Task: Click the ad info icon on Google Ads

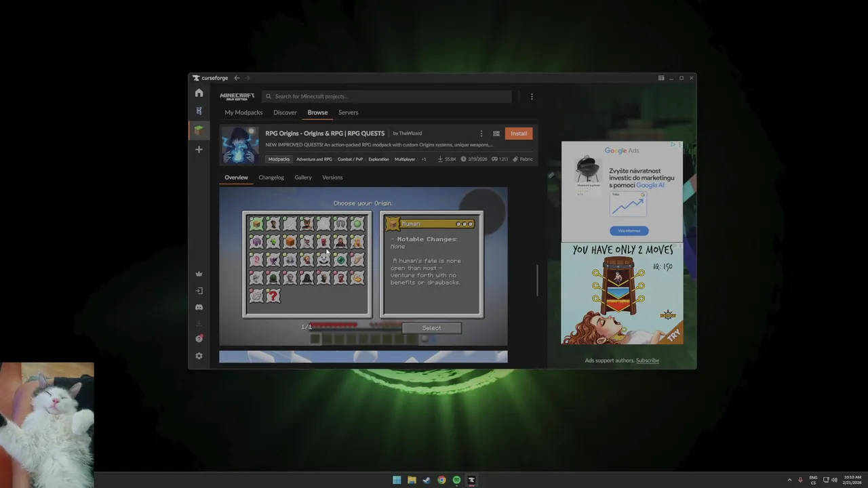Action: pos(673,144)
